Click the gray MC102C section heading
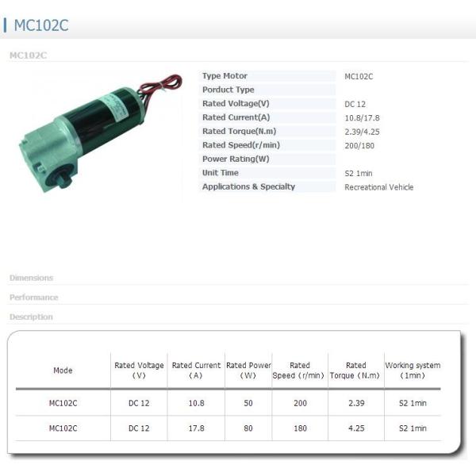 click(29, 56)
